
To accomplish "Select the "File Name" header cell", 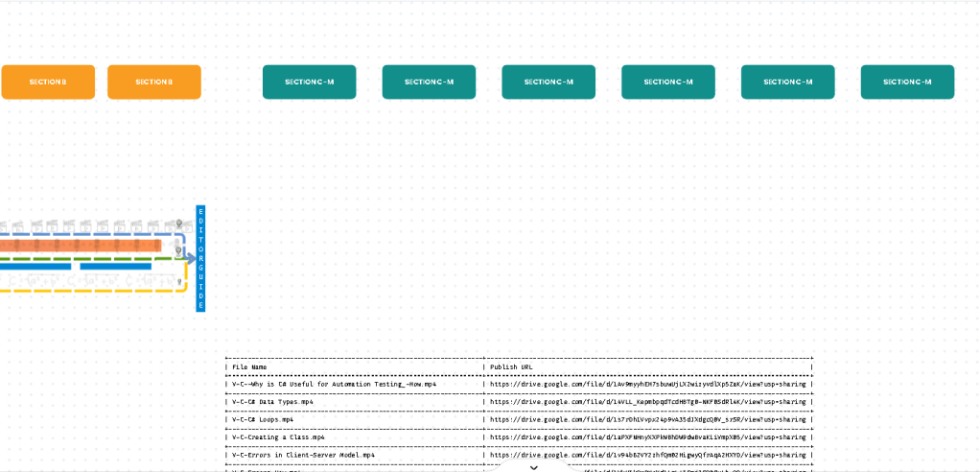I will (x=249, y=367).
